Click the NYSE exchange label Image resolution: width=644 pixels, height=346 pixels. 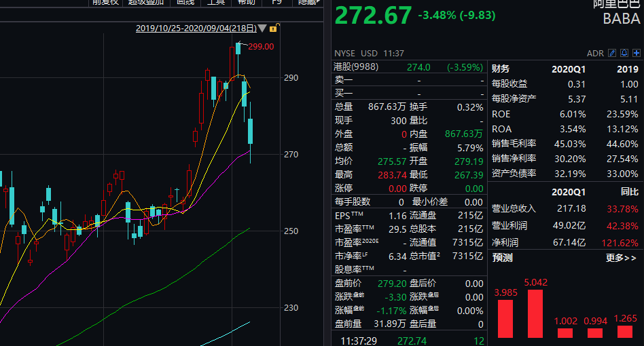click(344, 54)
